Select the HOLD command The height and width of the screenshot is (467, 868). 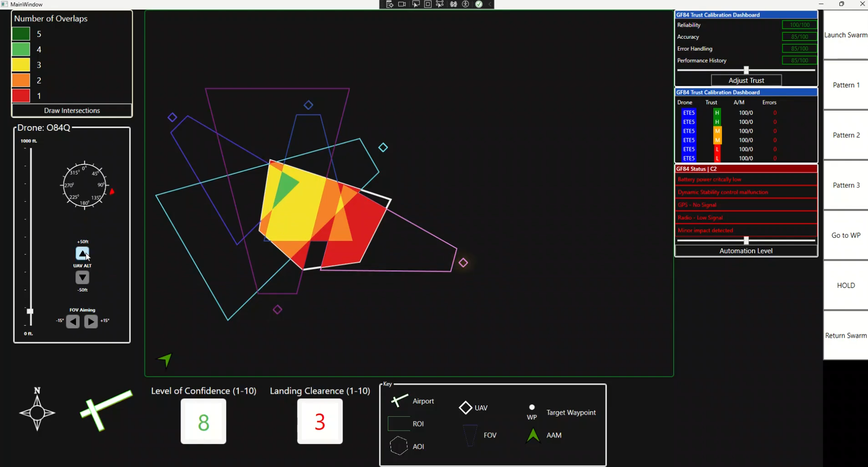coord(846,286)
